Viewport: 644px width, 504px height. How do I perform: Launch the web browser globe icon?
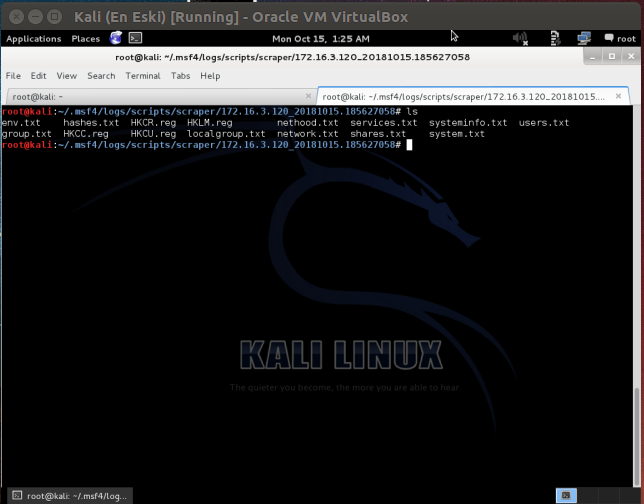116,38
